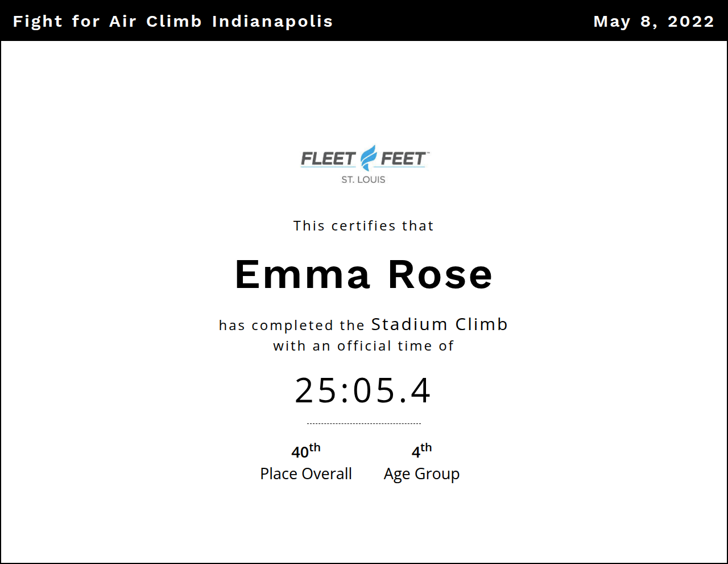Click the blue flame icon in the logo
The width and height of the screenshot is (728, 564).
coord(369,158)
